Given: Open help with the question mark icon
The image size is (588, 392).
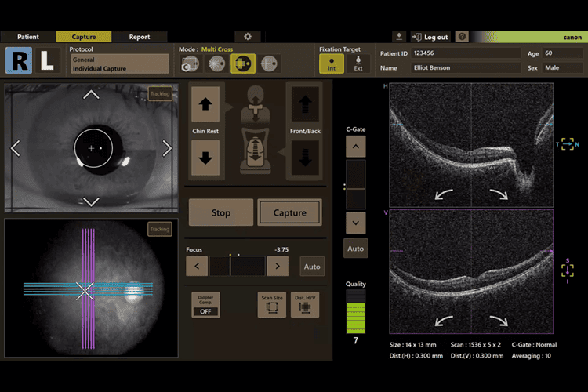Looking at the screenshot, I should (x=462, y=37).
